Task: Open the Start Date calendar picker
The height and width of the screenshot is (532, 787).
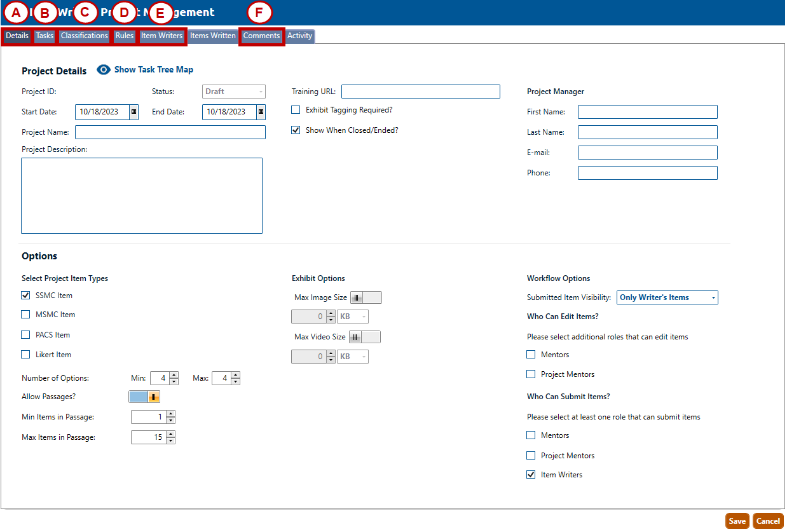Action: (x=133, y=112)
